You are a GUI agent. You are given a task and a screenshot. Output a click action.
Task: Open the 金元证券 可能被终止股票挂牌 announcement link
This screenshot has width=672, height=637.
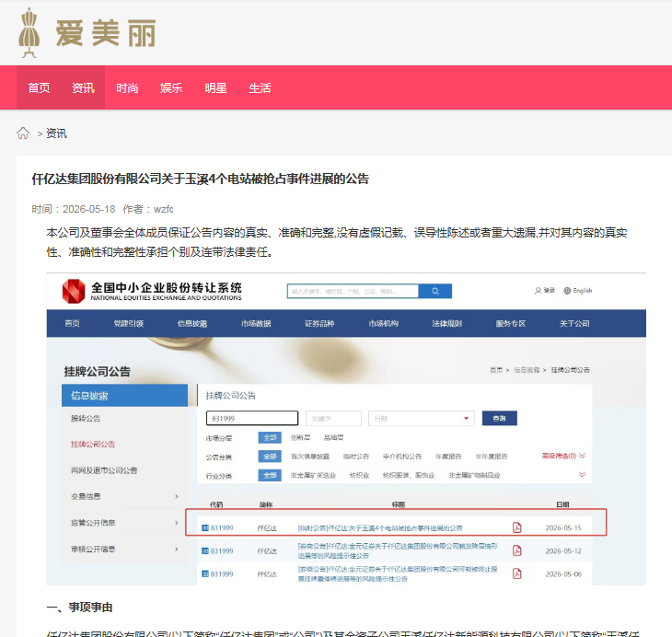398,574
